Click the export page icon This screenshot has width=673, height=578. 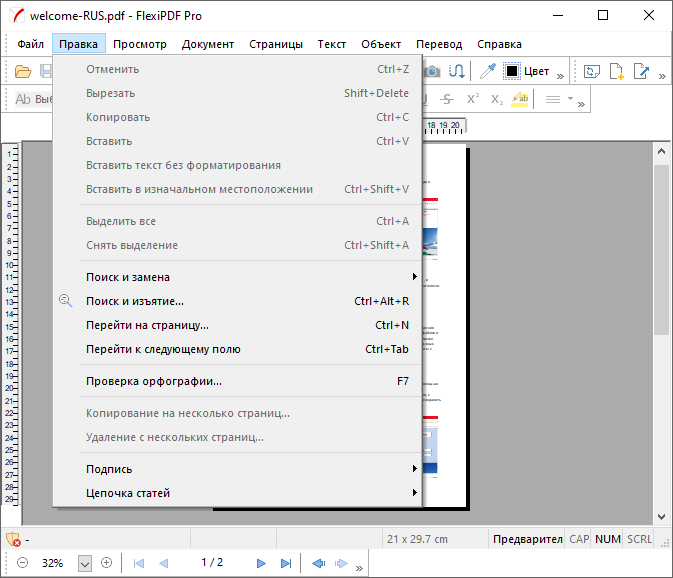pyautogui.click(x=641, y=71)
